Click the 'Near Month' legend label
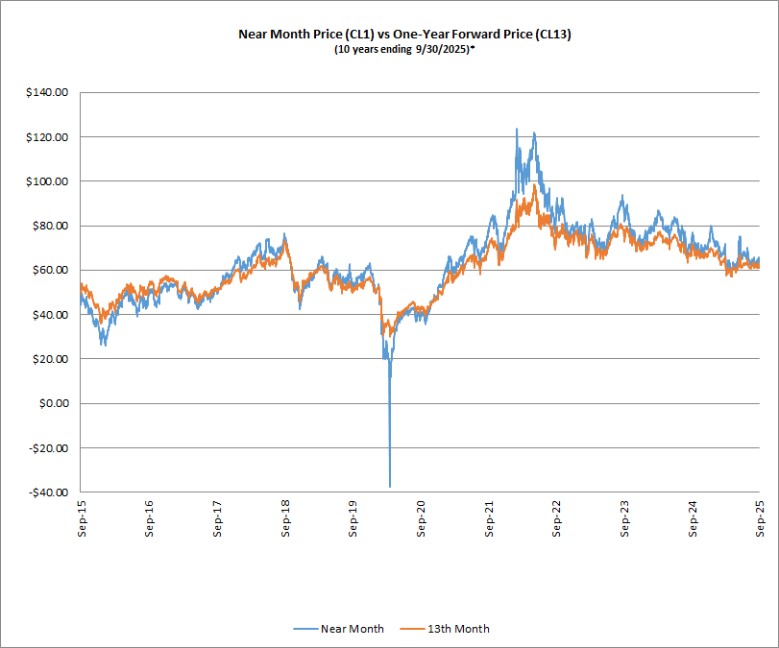779x648 pixels. coord(350,629)
